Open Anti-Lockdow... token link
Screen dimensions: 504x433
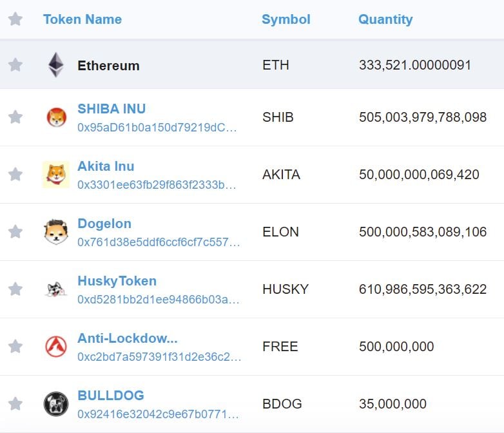pyautogui.click(x=127, y=338)
